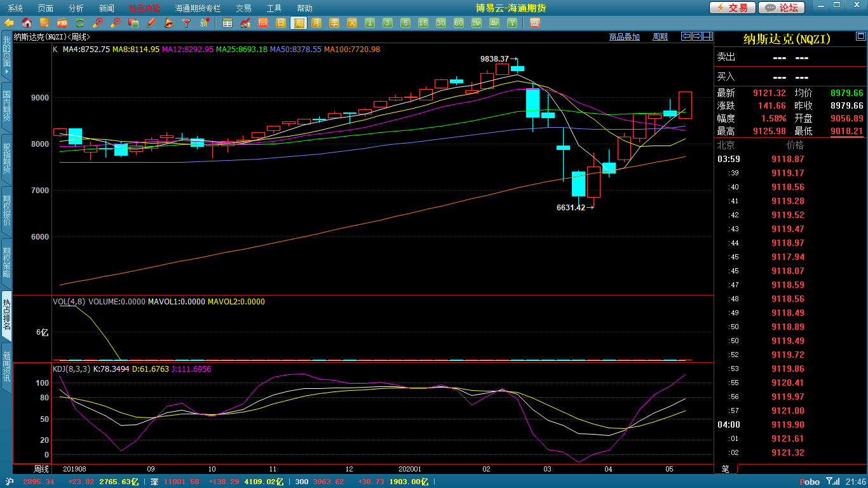Click the green refresh arrows icon
This screenshot has width=868, height=488.
pos(80,23)
